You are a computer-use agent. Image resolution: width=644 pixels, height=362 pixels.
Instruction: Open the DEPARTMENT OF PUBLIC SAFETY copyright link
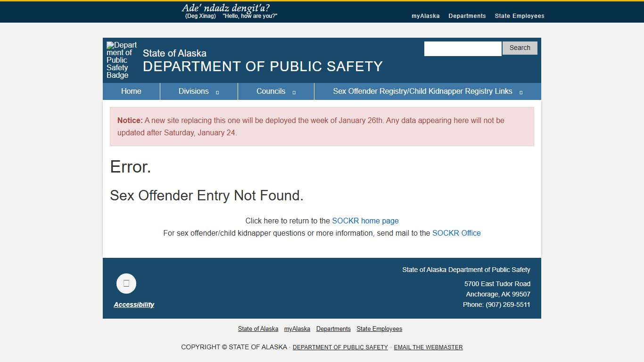340,347
